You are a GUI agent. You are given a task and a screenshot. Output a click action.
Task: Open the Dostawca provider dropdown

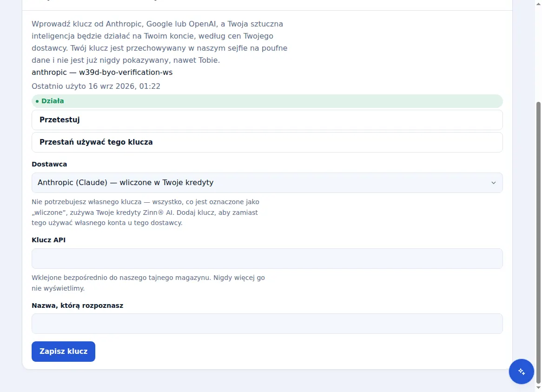pos(267,183)
